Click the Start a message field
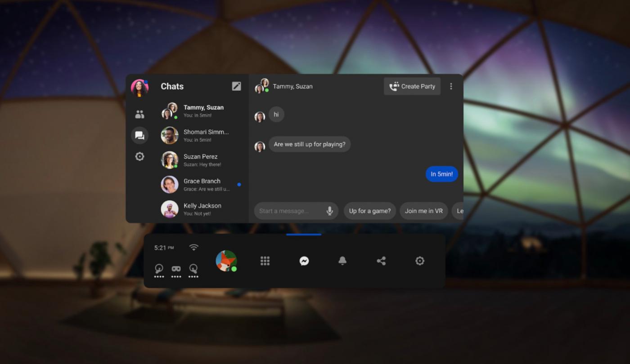630x364 pixels. [296, 211]
